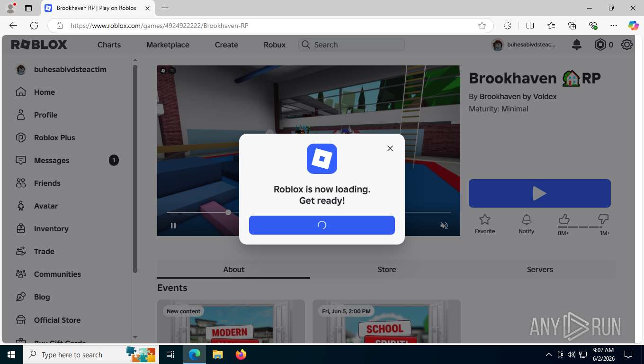The height and width of the screenshot is (364, 644).
Task: Open the Charts page
Action: click(109, 45)
